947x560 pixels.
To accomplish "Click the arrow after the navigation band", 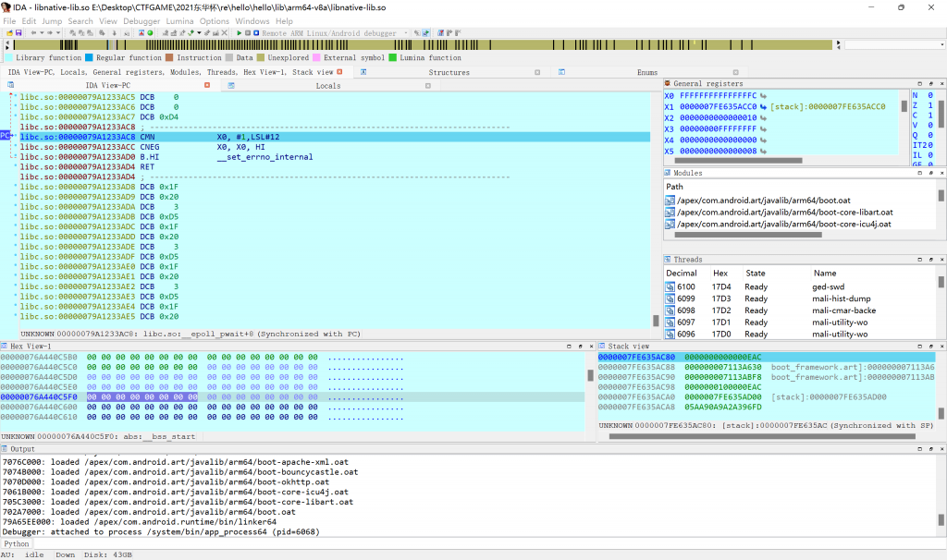I will click(x=838, y=44).
